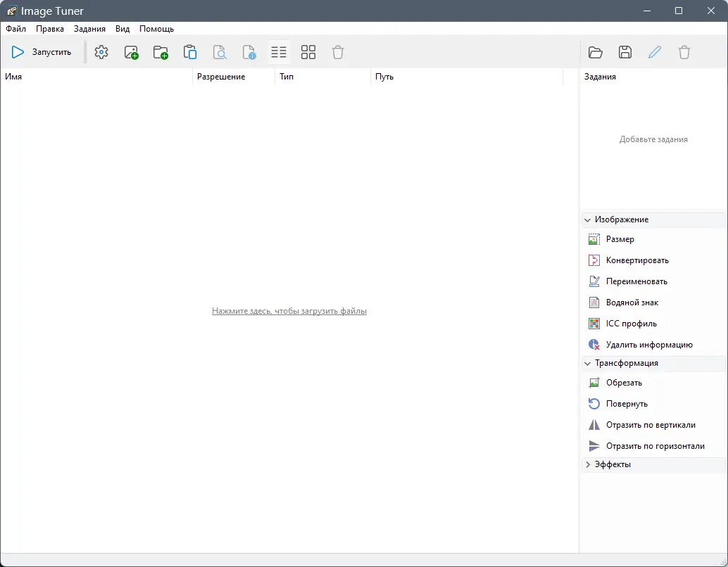Viewport: 728px width, 567px height.
Task: Click the Image Tuner title bar icon
Action: (11, 11)
